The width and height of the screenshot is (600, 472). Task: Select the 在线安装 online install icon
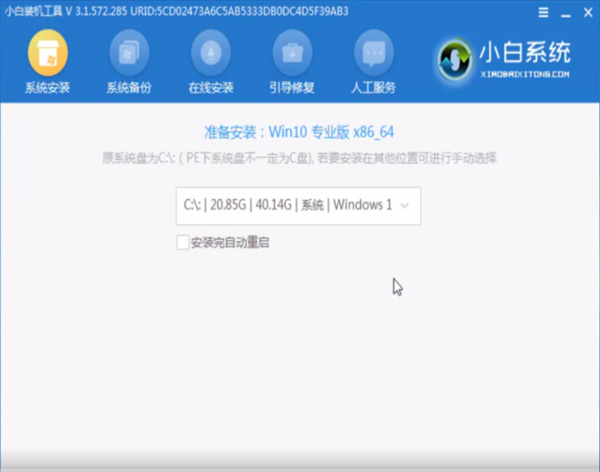(x=211, y=53)
